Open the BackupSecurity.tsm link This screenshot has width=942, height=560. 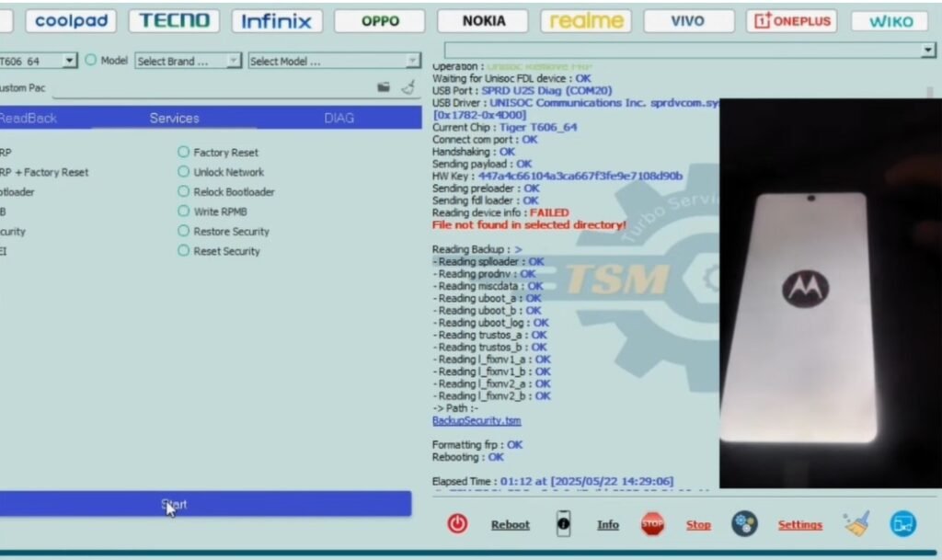tap(477, 421)
